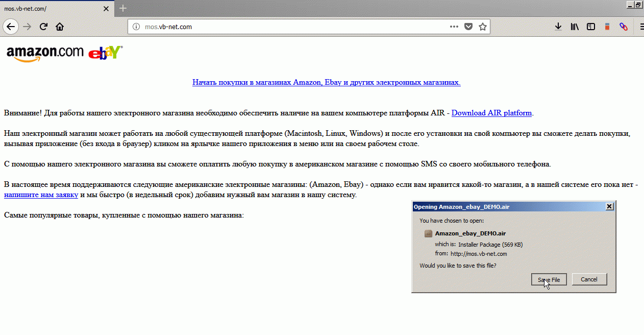Click Save File in the download dialog
The height and width of the screenshot is (335, 644).
pos(549,279)
